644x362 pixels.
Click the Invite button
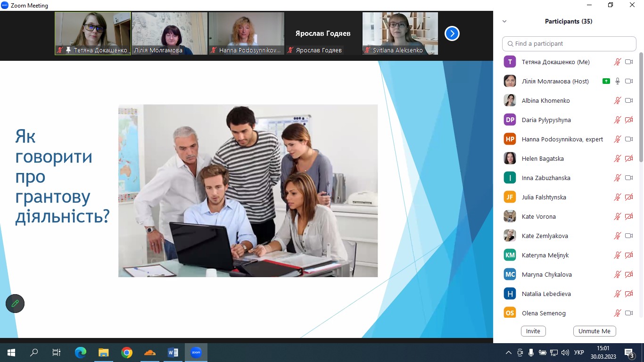click(533, 331)
